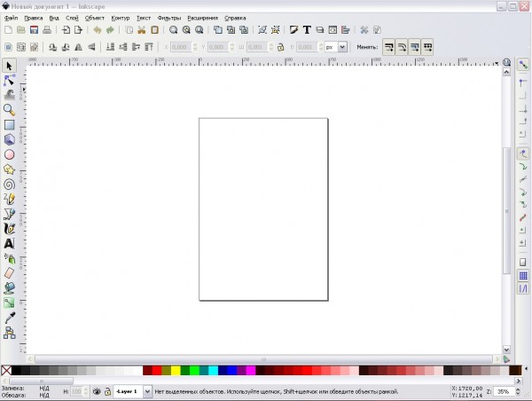This screenshot has height=401, width=532.
Task: Click the zoom percentage input field
Action: click(x=504, y=391)
